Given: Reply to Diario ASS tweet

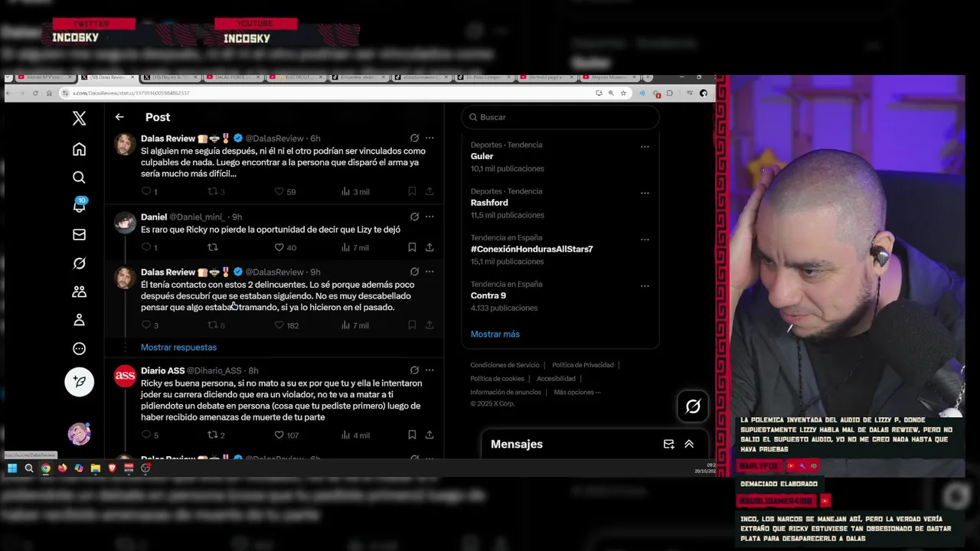Looking at the screenshot, I should [146, 435].
